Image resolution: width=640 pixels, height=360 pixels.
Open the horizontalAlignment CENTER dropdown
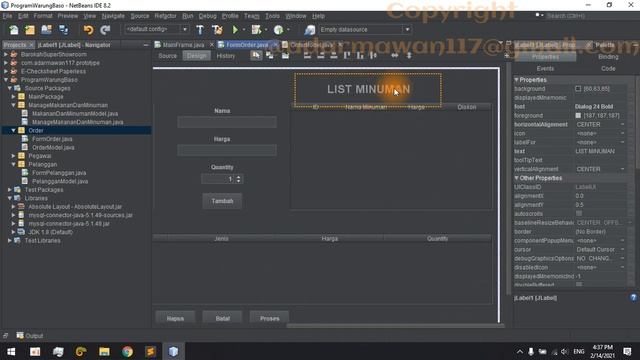pyautogui.click(x=622, y=124)
